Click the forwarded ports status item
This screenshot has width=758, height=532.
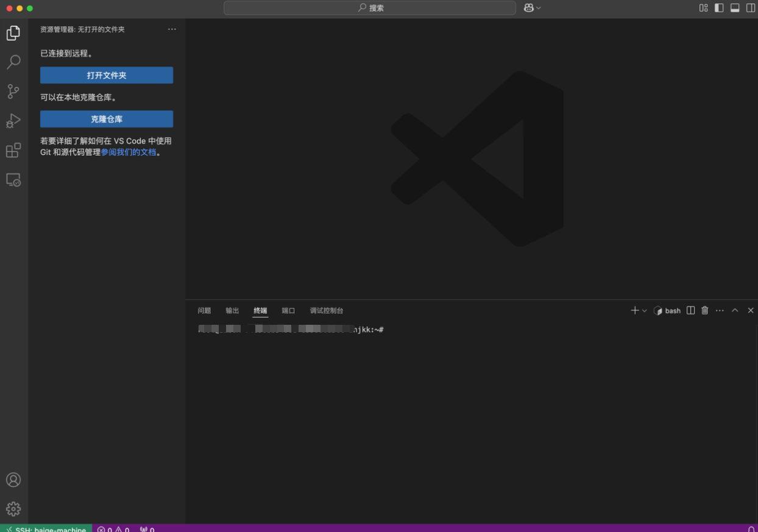click(147, 528)
